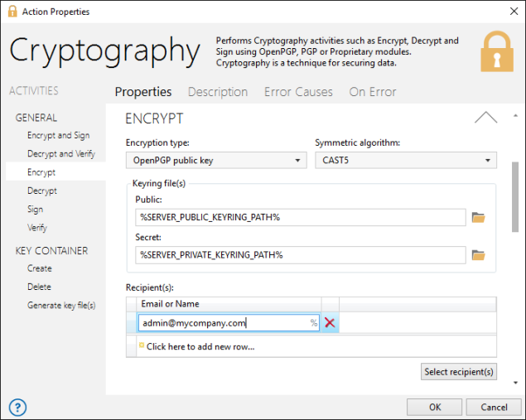Image resolution: width=526 pixels, height=420 pixels.
Task: Select the Decrypt and Verify activity
Action: click(x=60, y=154)
